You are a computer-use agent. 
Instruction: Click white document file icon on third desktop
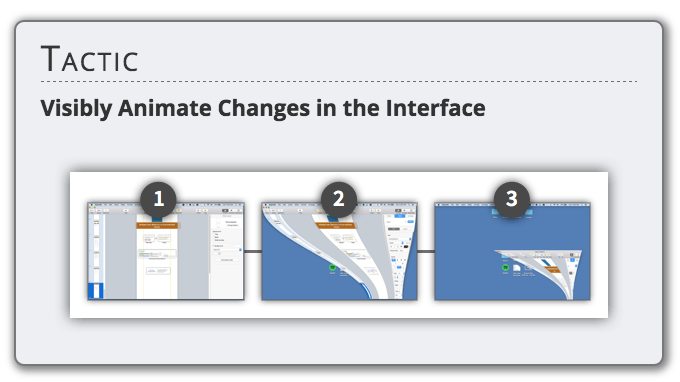click(517, 268)
